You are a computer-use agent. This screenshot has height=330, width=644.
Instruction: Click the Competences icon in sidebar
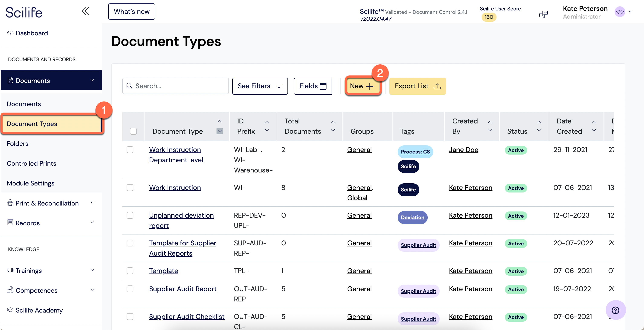pos(10,290)
